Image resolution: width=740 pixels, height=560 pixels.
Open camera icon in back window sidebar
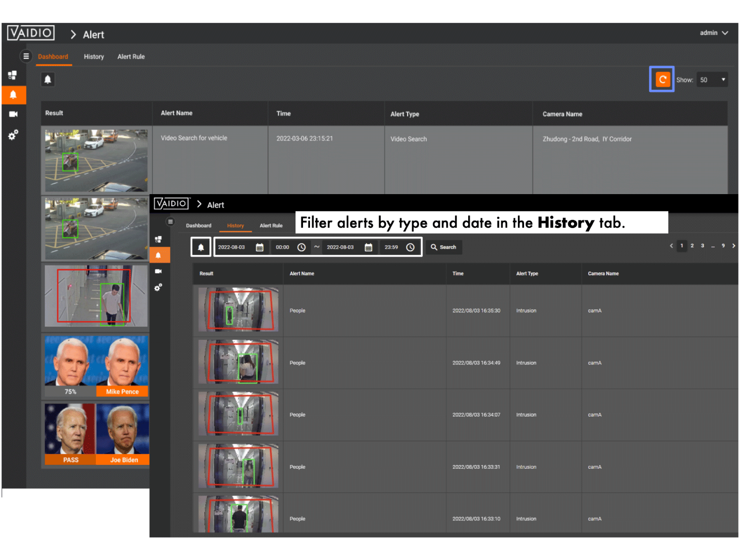13,114
